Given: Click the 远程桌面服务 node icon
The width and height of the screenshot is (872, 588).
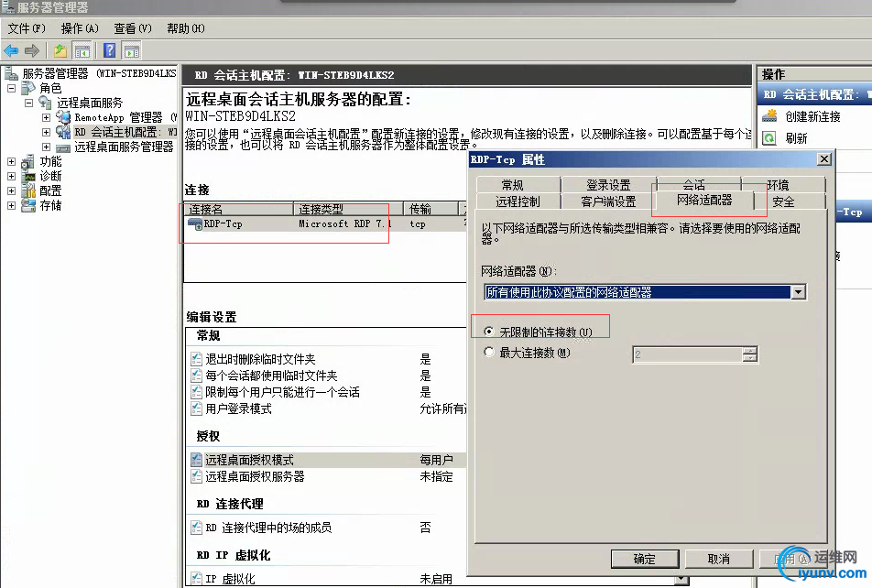Looking at the screenshot, I should tap(45, 103).
